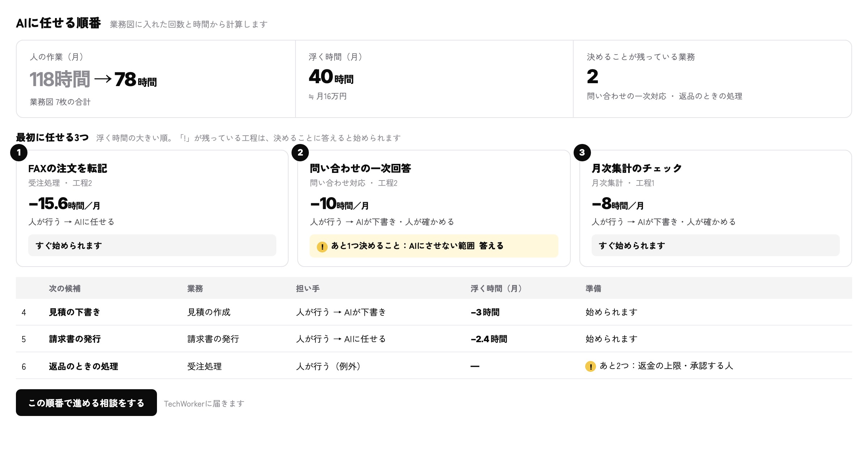This screenshot has height=463, width=868.
Task: Click 118時間 → 78時間 summary value
Action: [93, 79]
